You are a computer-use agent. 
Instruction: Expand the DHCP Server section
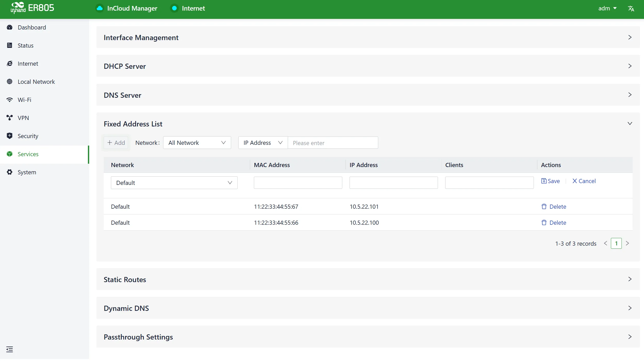(368, 66)
